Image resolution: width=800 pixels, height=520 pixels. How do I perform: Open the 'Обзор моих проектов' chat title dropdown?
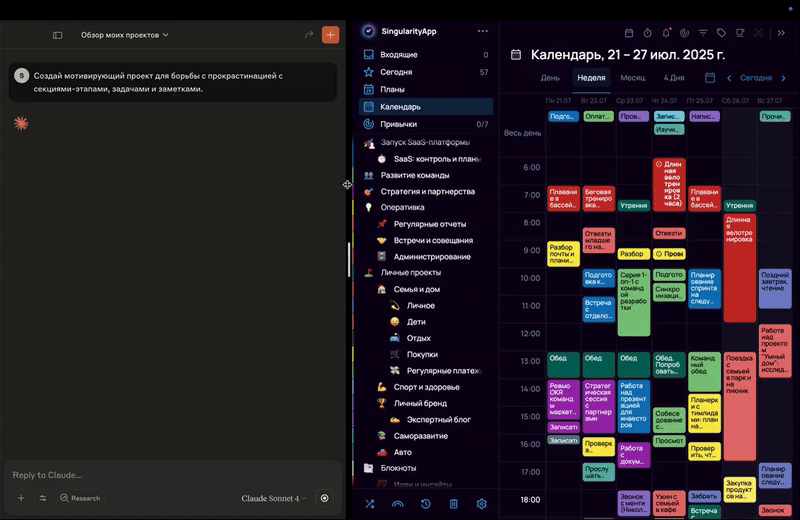(x=124, y=35)
